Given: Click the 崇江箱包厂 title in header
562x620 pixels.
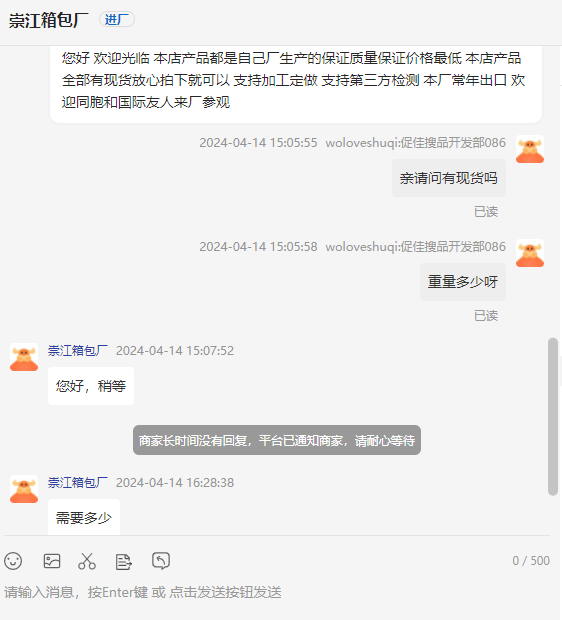Looking at the screenshot, I should (x=49, y=20).
